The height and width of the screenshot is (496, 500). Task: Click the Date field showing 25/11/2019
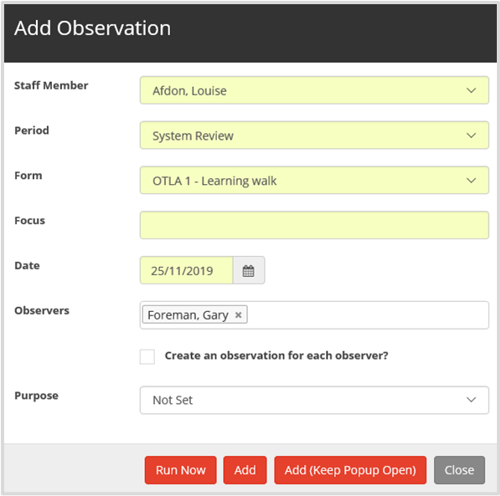pyautogui.click(x=186, y=270)
